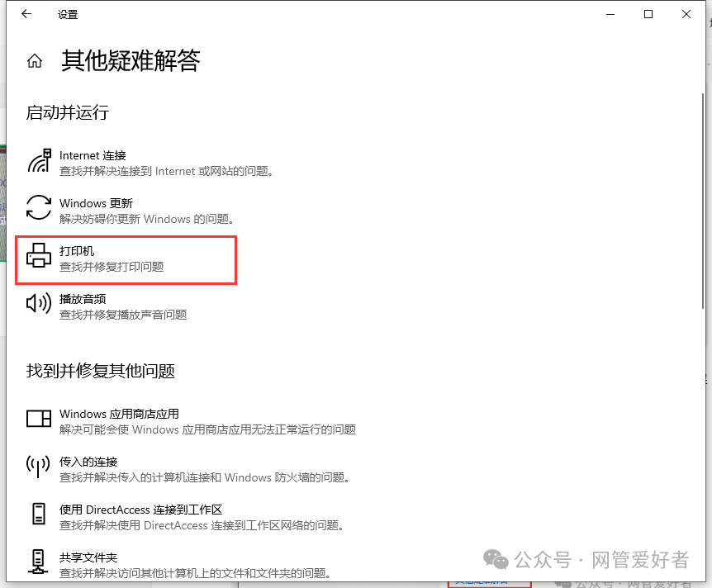Click description about Windows 防火墙的问题

coord(205,477)
